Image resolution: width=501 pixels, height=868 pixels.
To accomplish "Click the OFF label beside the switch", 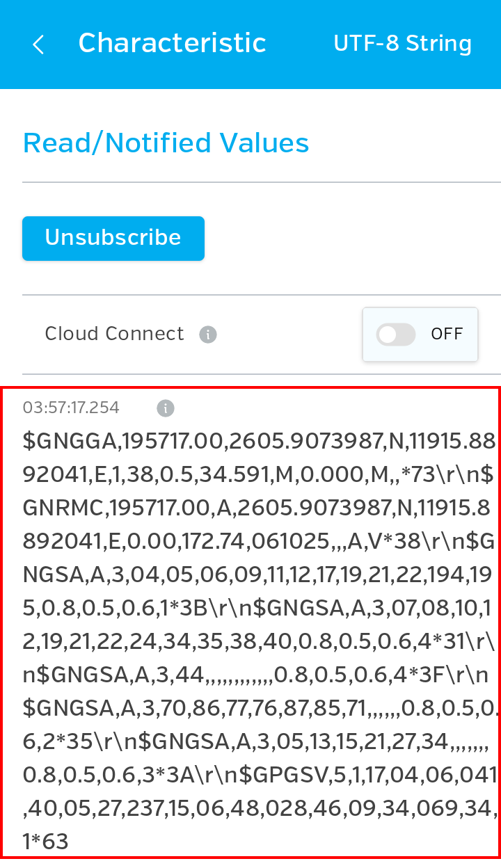I will [447, 335].
